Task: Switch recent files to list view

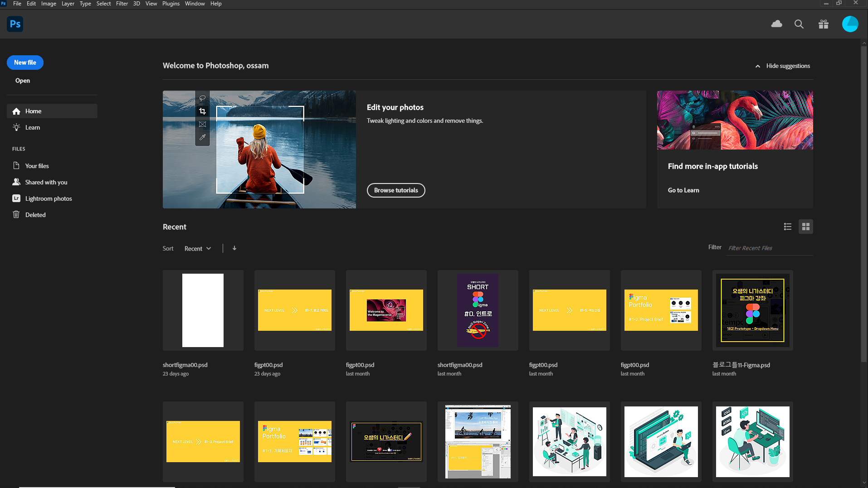Action: tap(788, 227)
